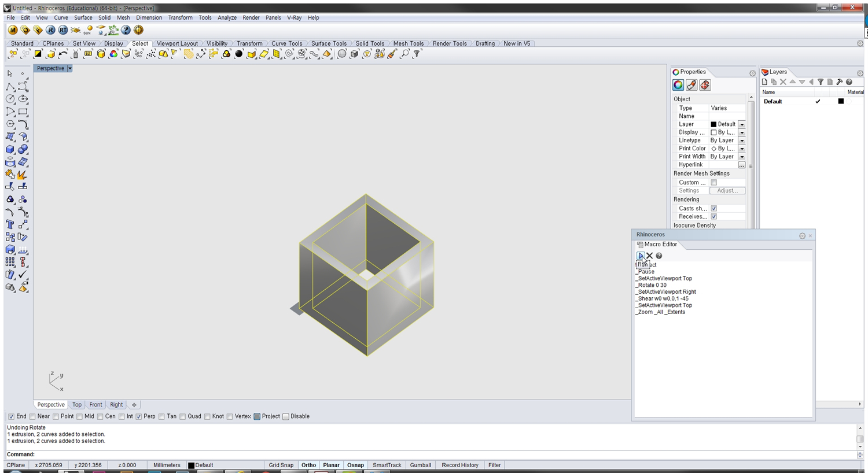Enable the Near osnap checkbox
868x473 pixels.
(x=33, y=416)
